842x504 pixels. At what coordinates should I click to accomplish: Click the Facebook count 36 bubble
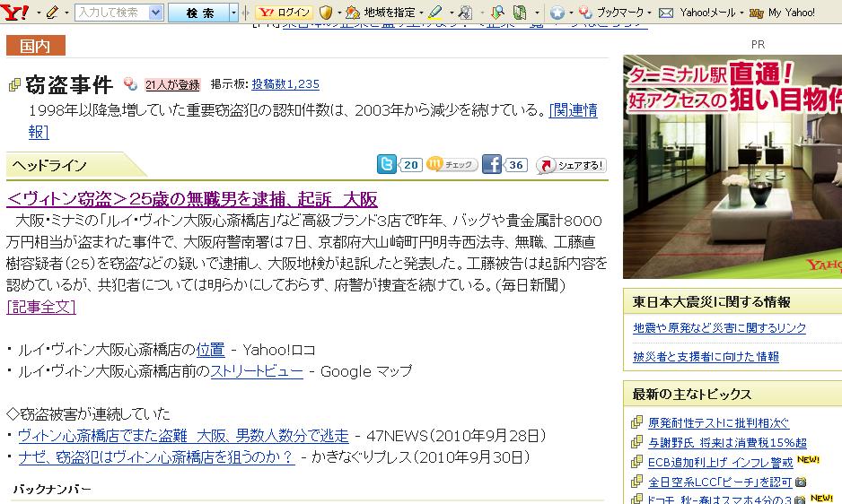[x=515, y=165]
